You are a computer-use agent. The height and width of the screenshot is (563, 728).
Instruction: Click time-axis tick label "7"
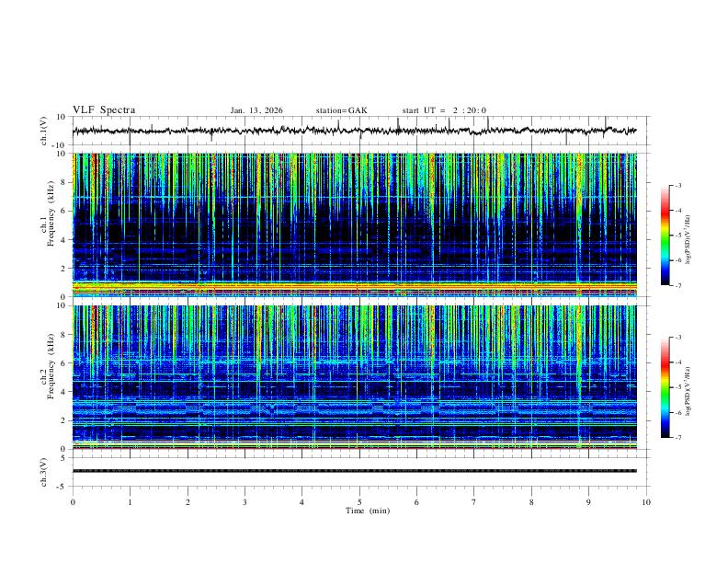coord(474,502)
